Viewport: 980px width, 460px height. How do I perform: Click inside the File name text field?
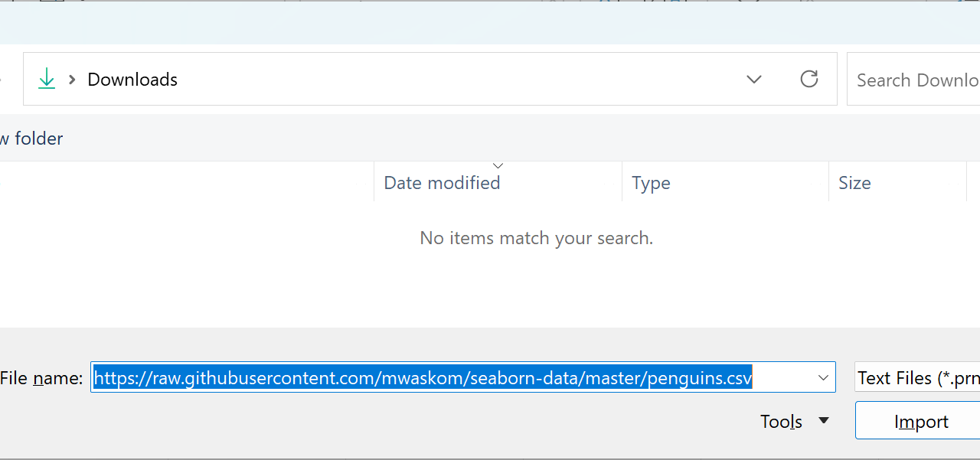click(781, 377)
